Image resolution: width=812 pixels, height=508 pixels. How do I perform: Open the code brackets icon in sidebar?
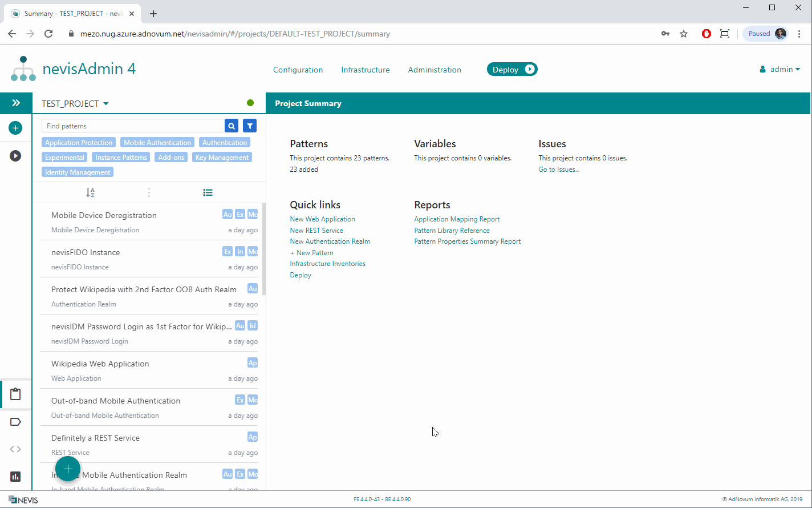click(x=16, y=449)
